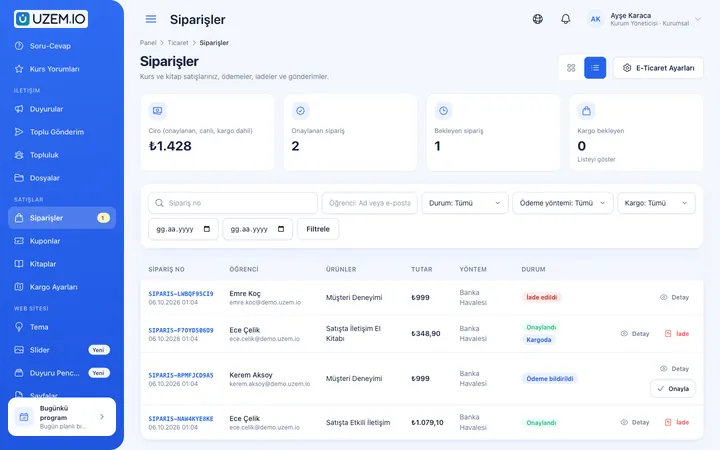The height and width of the screenshot is (450, 720).
Task: Click the İade edildi status badge
Action: point(541,297)
